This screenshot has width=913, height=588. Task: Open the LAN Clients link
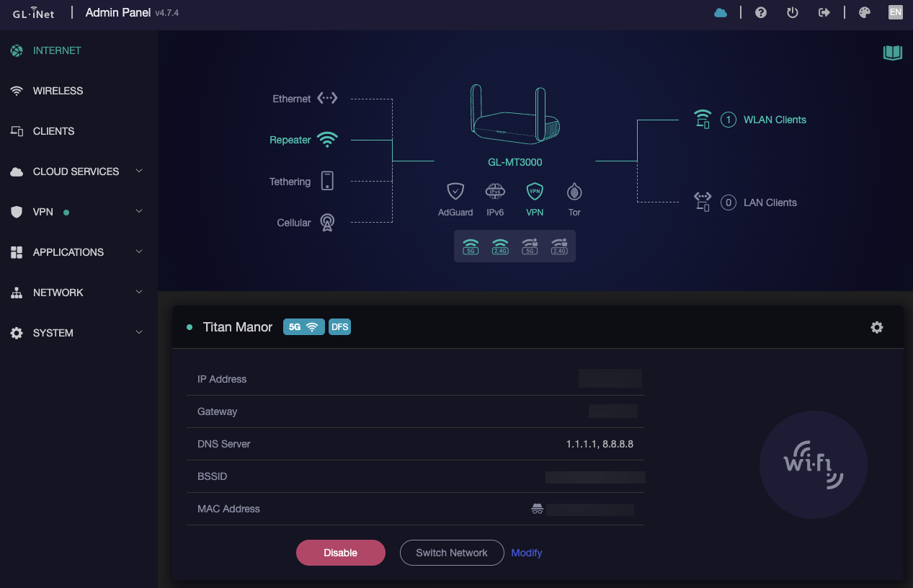[x=770, y=202]
